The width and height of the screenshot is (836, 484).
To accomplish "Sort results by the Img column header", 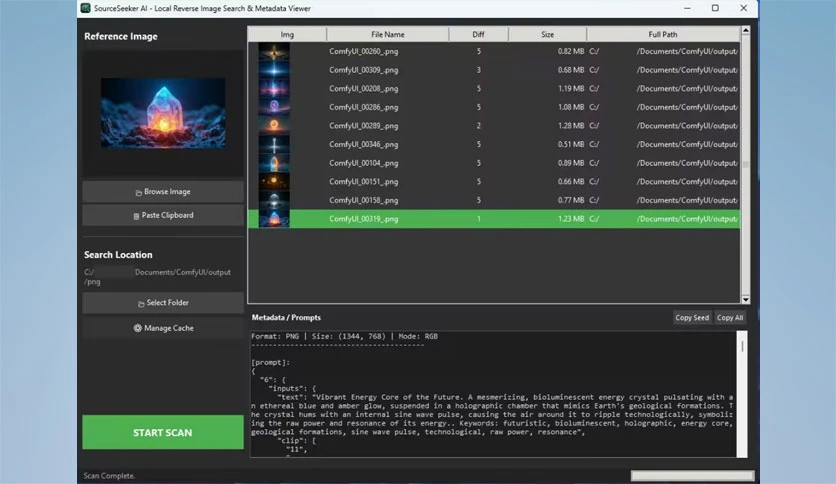I will (287, 34).
